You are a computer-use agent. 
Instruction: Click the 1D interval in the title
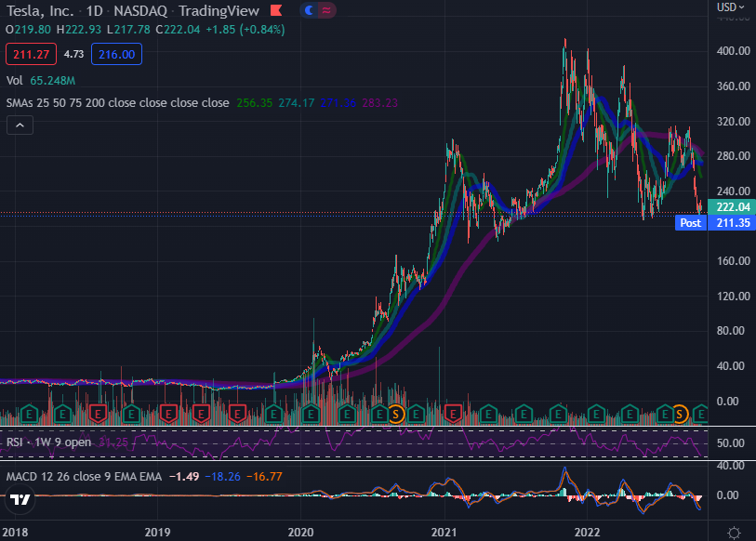(x=95, y=10)
